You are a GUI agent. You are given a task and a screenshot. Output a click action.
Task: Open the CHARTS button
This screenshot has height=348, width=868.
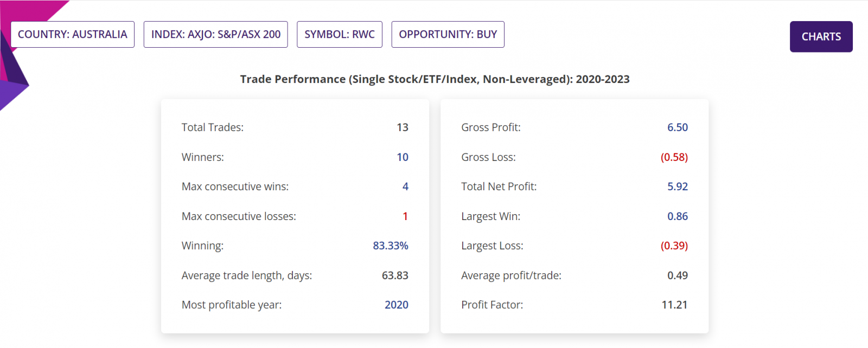tap(821, 36)
